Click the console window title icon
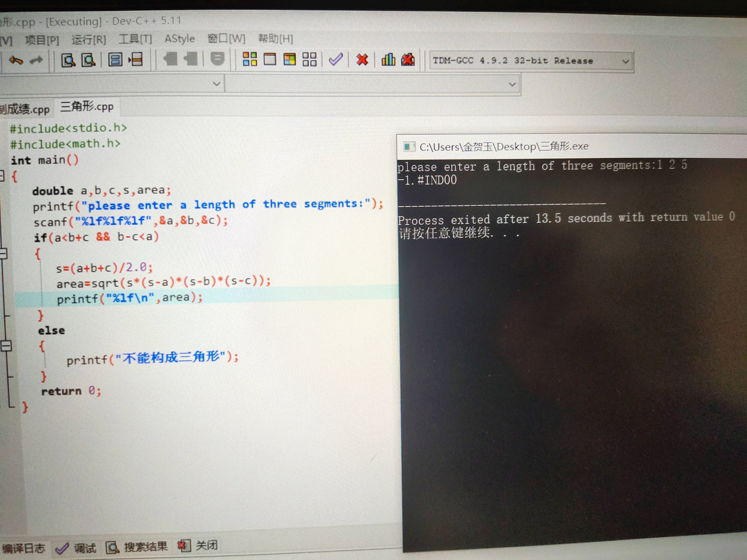Screen dimensions: 747x560 pos(409,147)
